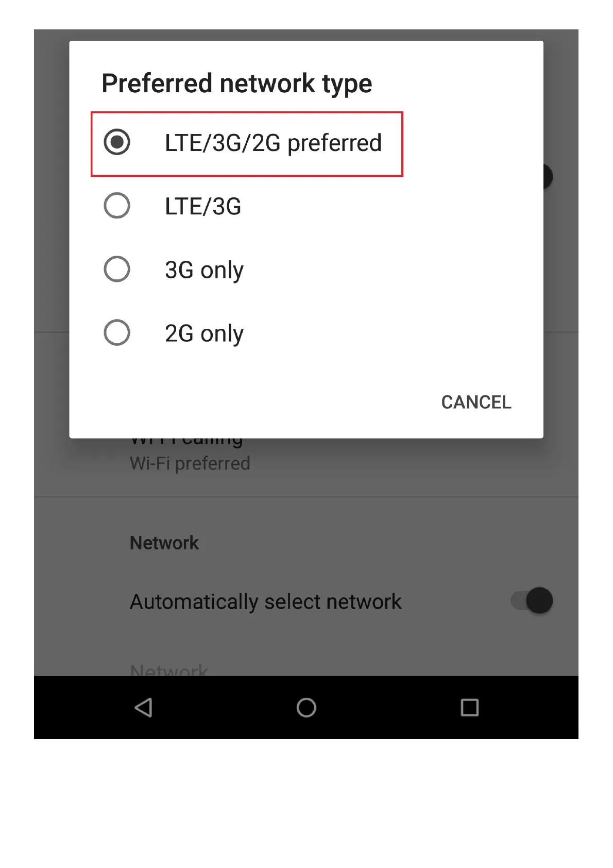Pick the 2G only radio button

(117, 332)
